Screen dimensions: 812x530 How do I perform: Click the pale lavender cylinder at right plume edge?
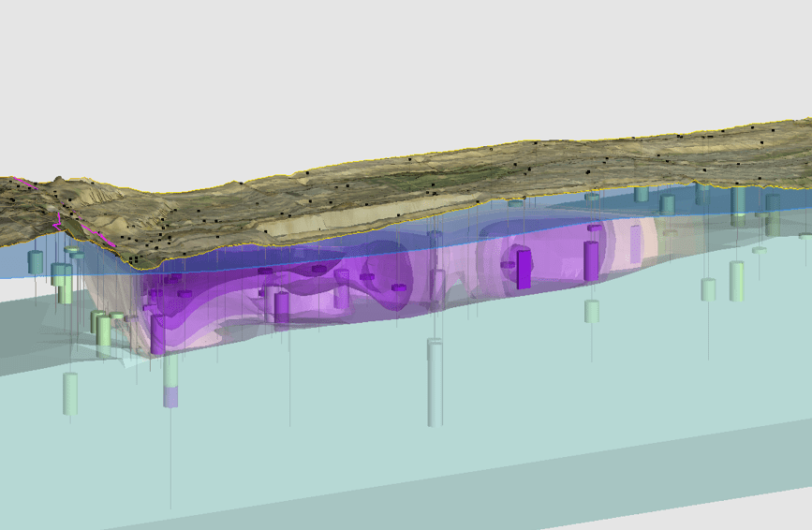[x=636, y=244]
